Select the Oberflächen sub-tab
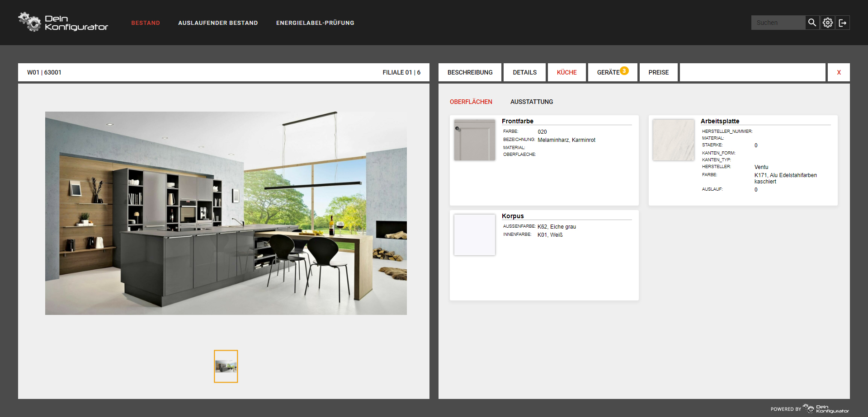 click(471, 102)
